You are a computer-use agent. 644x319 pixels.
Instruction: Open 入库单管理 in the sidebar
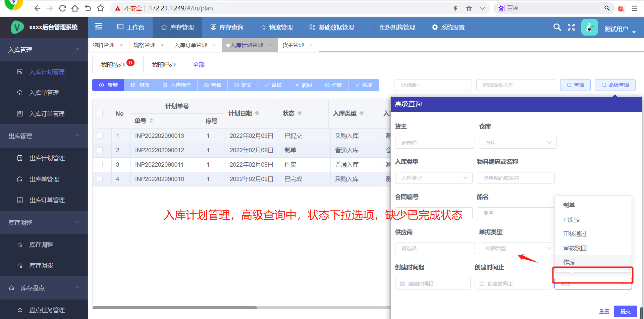point(44,93)
